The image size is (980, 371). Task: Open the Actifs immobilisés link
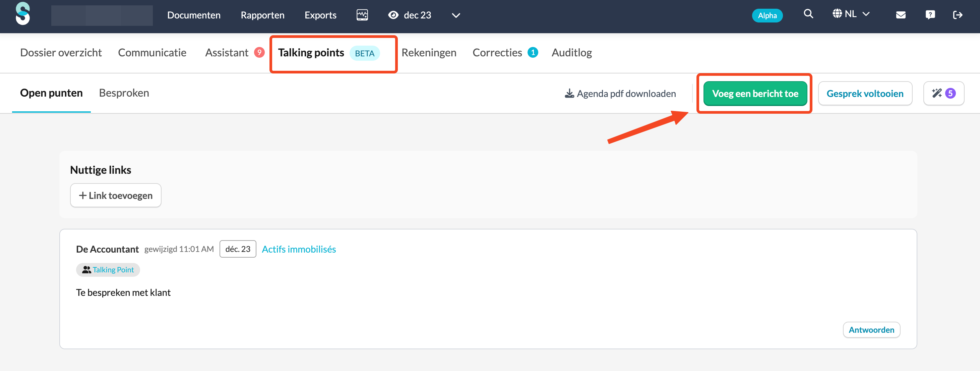(x=299, y=249)
